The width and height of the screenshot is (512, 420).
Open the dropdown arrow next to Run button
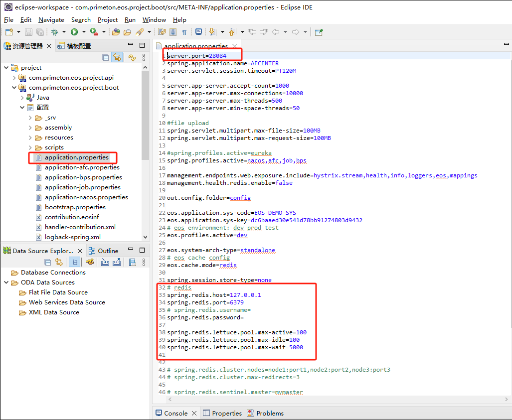tap(83, 32)
